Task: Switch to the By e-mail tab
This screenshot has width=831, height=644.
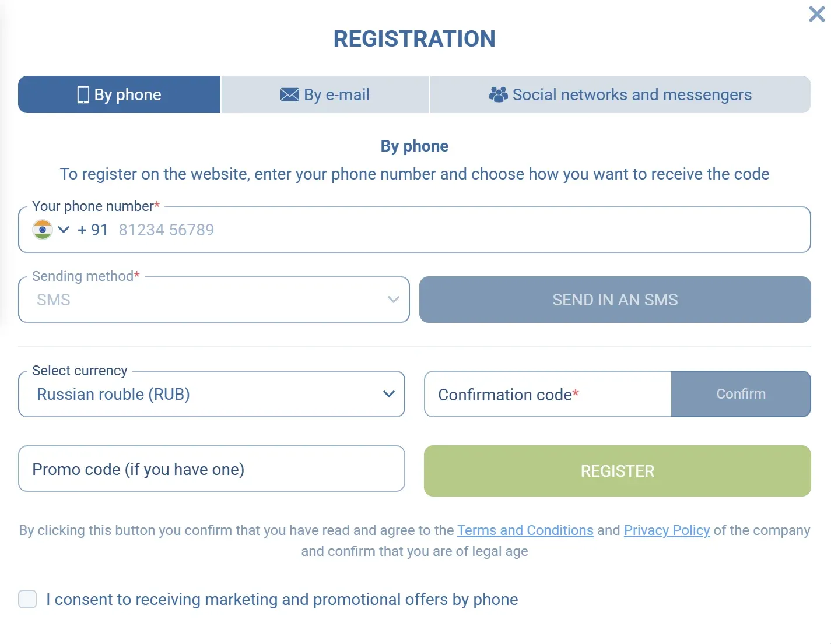Action: [x=325, y=94]
